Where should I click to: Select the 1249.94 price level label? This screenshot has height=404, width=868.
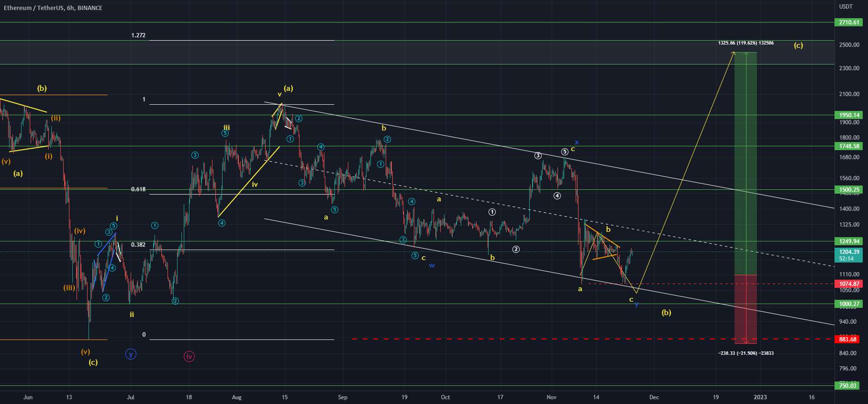click(x=849, y=241)
